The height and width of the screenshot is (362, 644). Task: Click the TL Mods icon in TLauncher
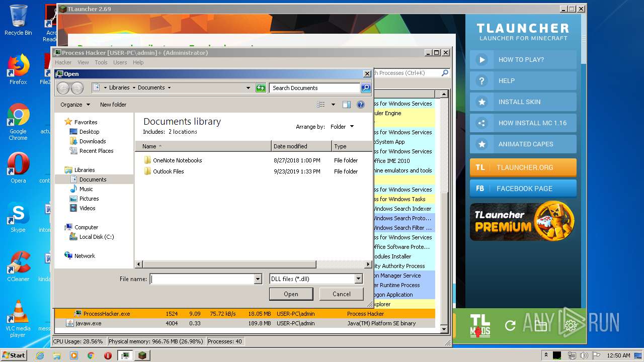480,325
